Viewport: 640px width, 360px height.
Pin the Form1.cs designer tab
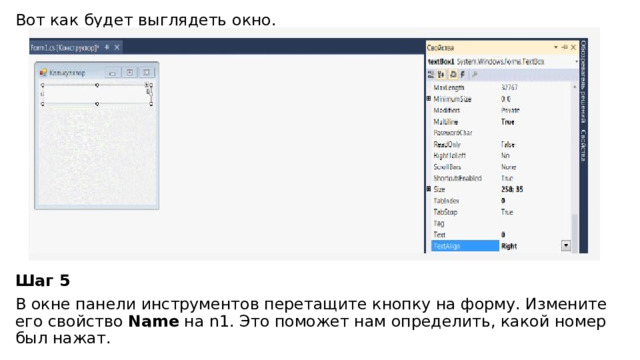point(107,47)
